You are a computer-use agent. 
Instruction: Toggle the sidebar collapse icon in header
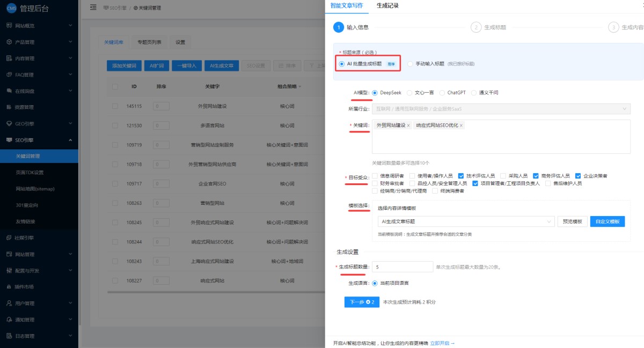(x=93, y=8)
